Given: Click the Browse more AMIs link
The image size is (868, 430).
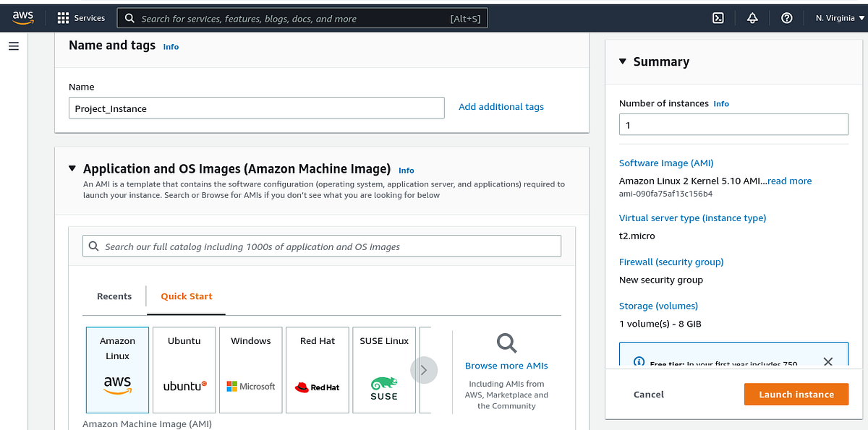Looking at the screenshot, I should pos(506,365).
